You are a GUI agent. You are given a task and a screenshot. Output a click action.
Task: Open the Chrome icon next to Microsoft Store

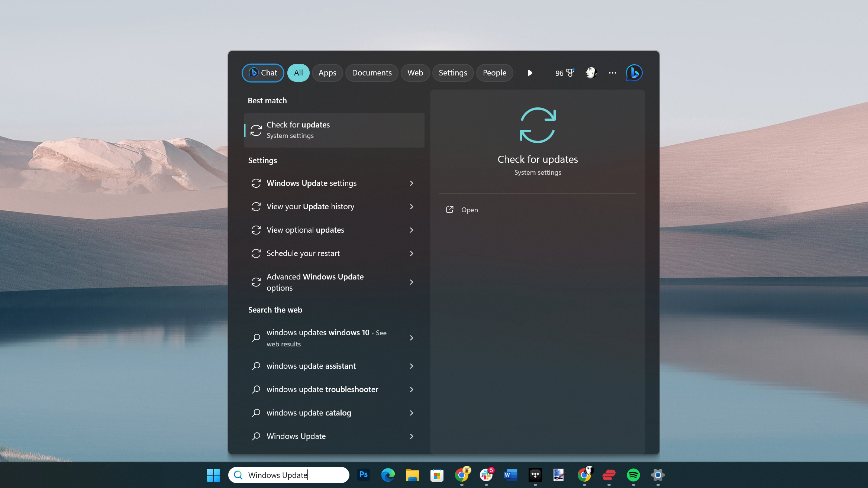(x=462, y=475)
